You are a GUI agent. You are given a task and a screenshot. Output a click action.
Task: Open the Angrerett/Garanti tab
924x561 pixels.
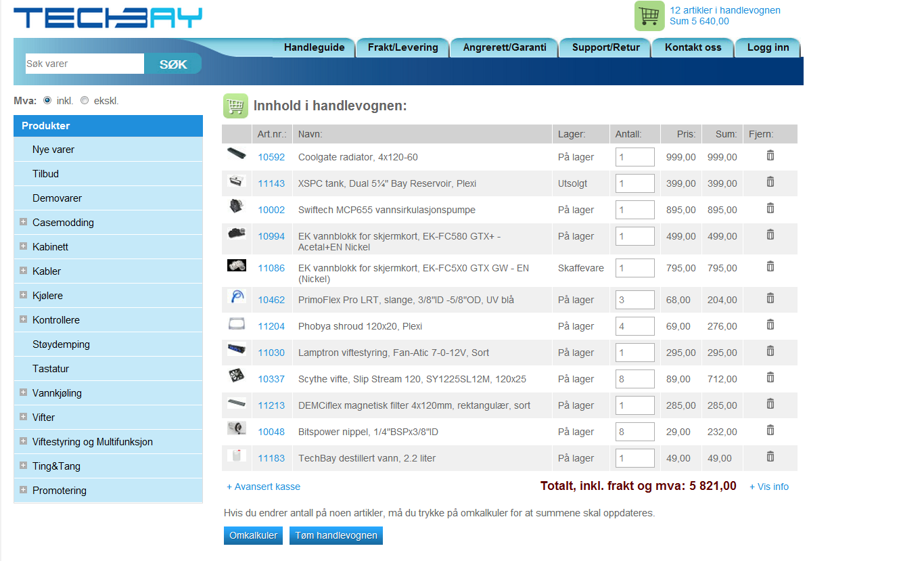coord(505,47)
